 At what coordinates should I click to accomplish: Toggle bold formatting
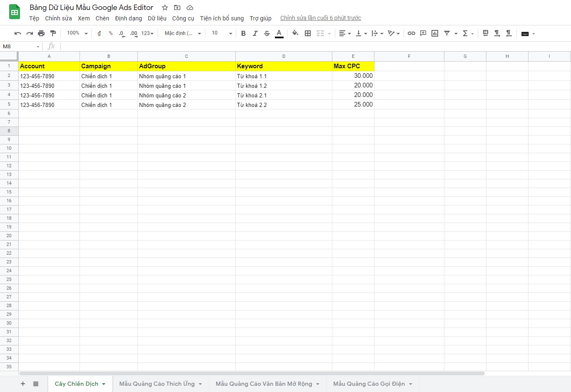(243, 33)
